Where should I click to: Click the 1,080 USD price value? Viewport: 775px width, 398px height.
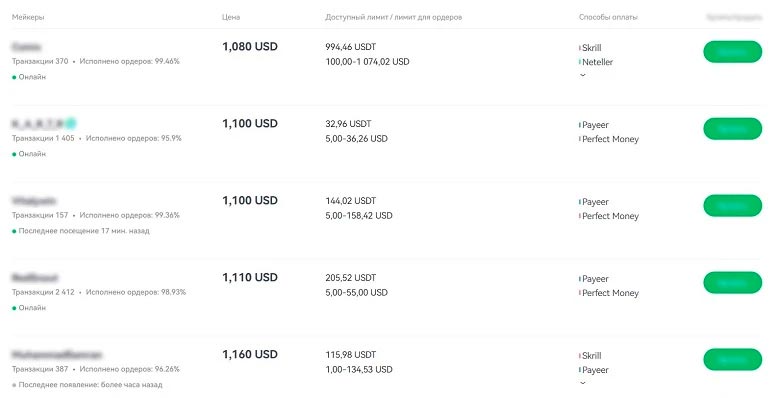click(x=250, y=46)
